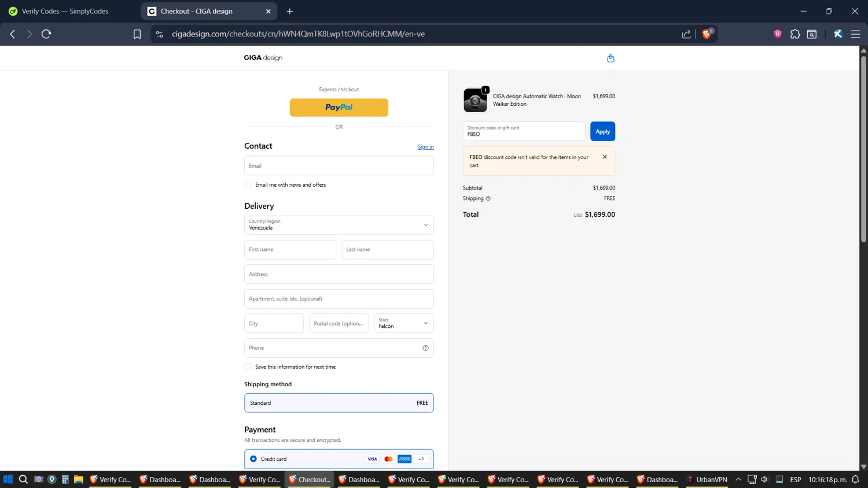
Task: Click the City field
Action: tap(274, 323)
